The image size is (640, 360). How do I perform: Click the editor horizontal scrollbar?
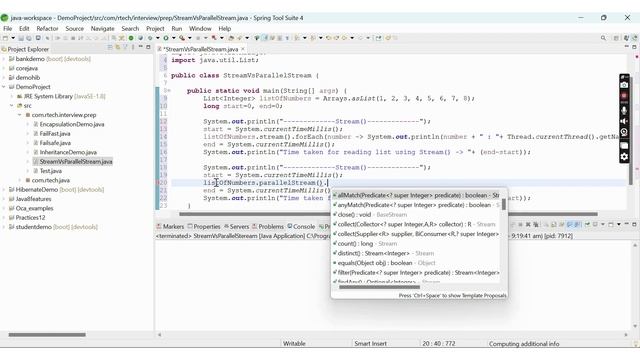pos(389,214)
